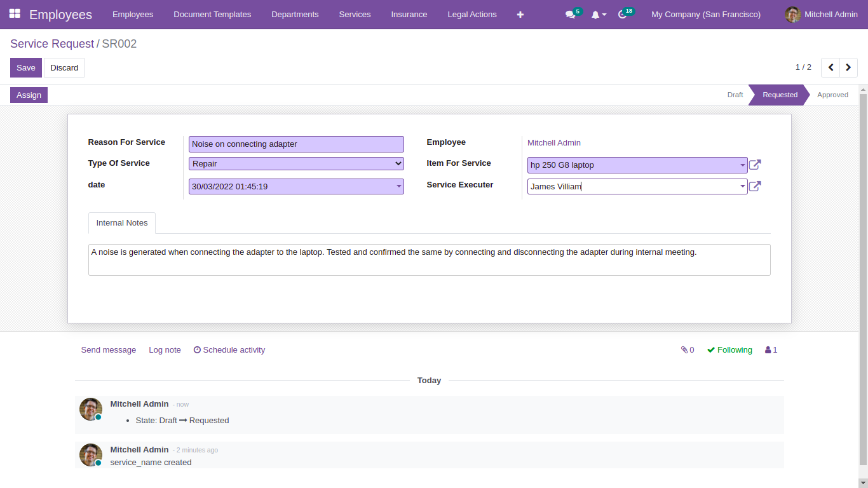
Task: Click the plus icon in the menu bar
Action: [520, 14]
